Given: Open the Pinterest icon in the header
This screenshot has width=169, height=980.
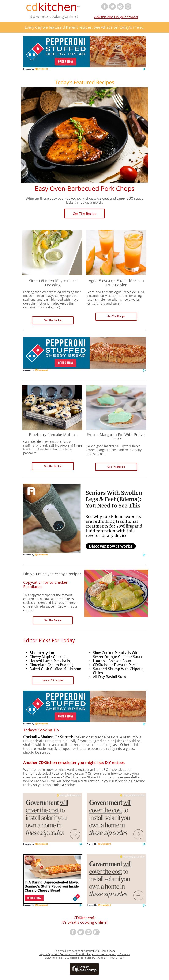Looking at the screenshot, I should coord(120,7).
